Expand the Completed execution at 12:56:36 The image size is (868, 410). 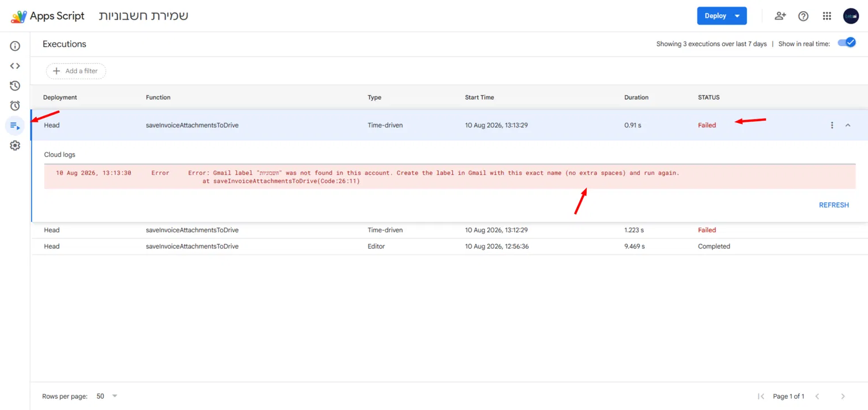click(449, 247)
